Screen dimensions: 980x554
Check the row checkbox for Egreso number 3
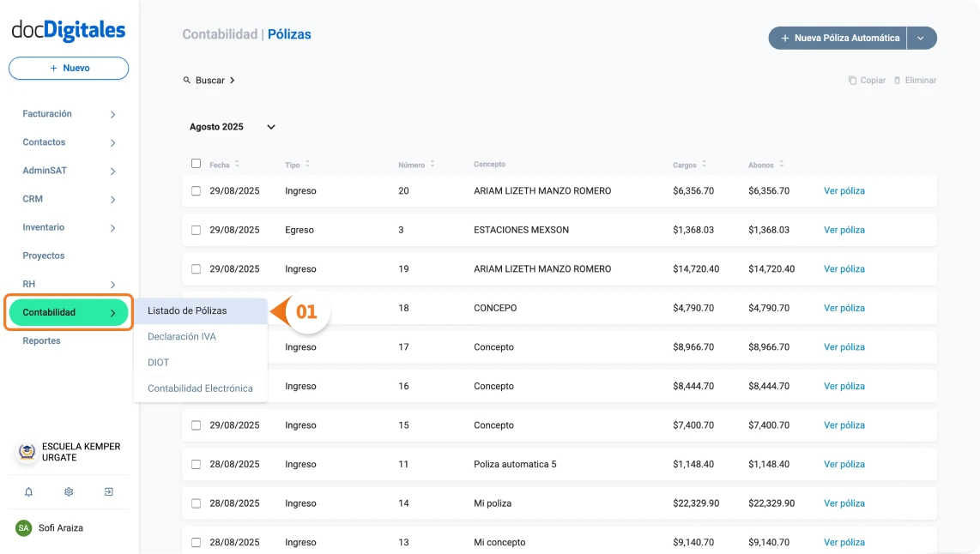click(195, 230)
